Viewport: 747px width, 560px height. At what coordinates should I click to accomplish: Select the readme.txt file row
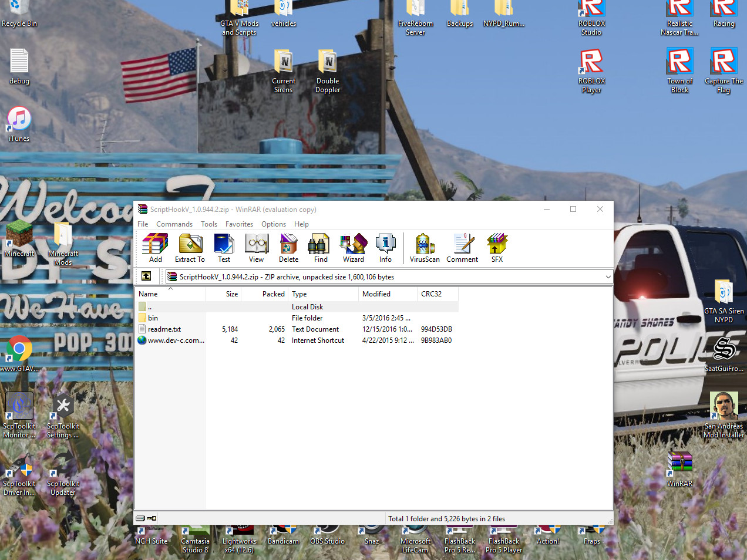pyautogui.click(x=297, y=329)
